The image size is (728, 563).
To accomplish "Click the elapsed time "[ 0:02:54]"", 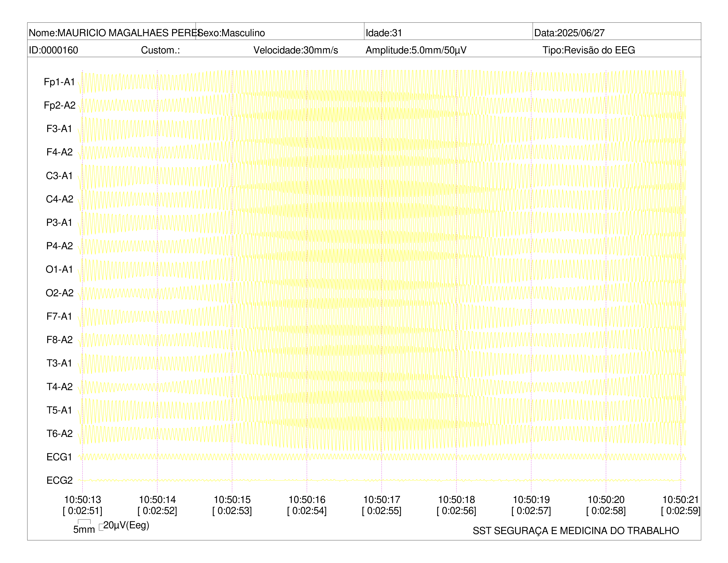I will 307,511.
